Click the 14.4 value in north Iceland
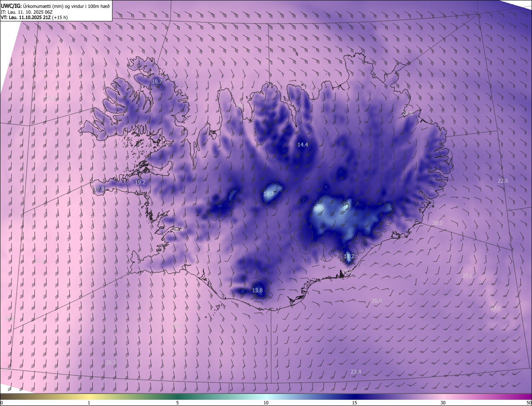Screen dimensions: 532x406 (x=303, y=144)
